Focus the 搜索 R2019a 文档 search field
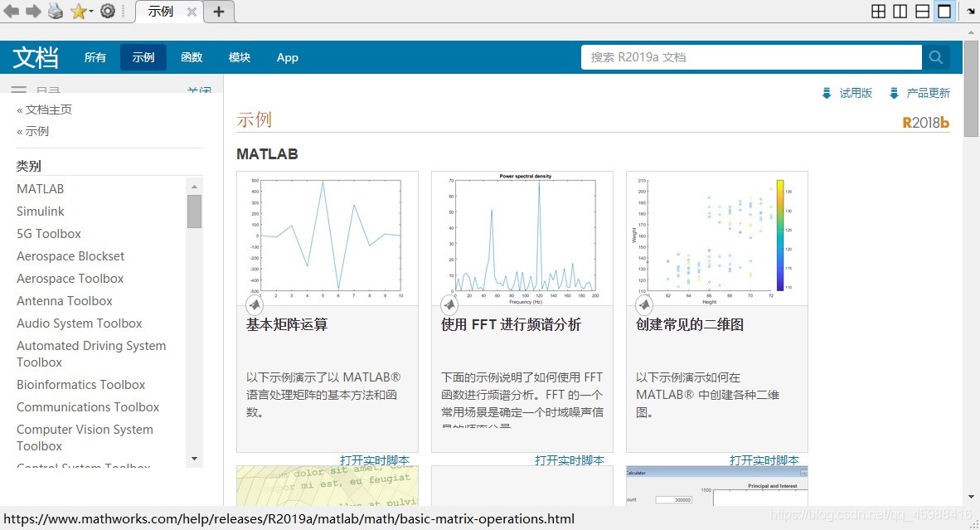The height and width of the screenshot is (530, 980). tap(751, 57)
